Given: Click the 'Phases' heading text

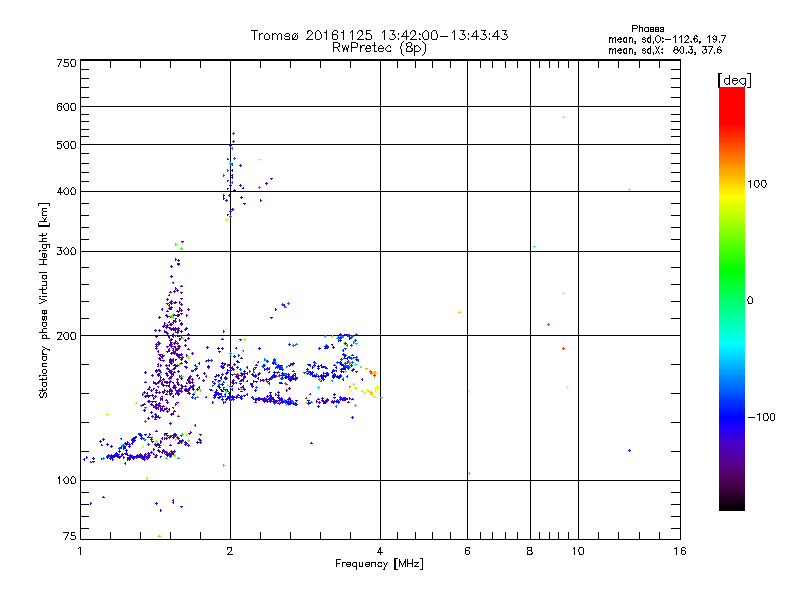Looking at the screenshot, I should 647,29.
